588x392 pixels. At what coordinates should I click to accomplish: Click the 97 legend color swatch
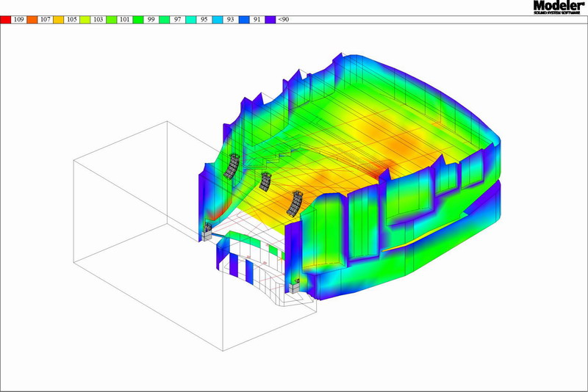pyautogui.click(x=165, y=20)
